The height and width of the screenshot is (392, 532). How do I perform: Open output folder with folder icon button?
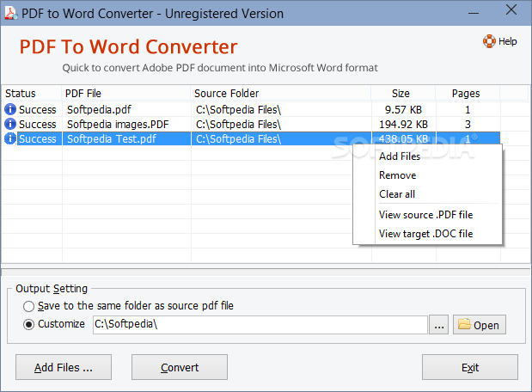tap(479, 325)
